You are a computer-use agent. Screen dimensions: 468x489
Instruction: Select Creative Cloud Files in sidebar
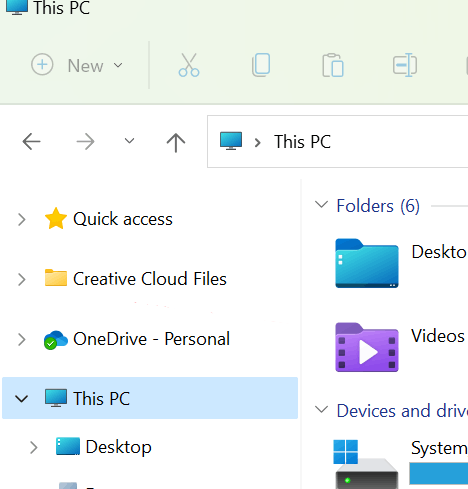coord(150,279)
